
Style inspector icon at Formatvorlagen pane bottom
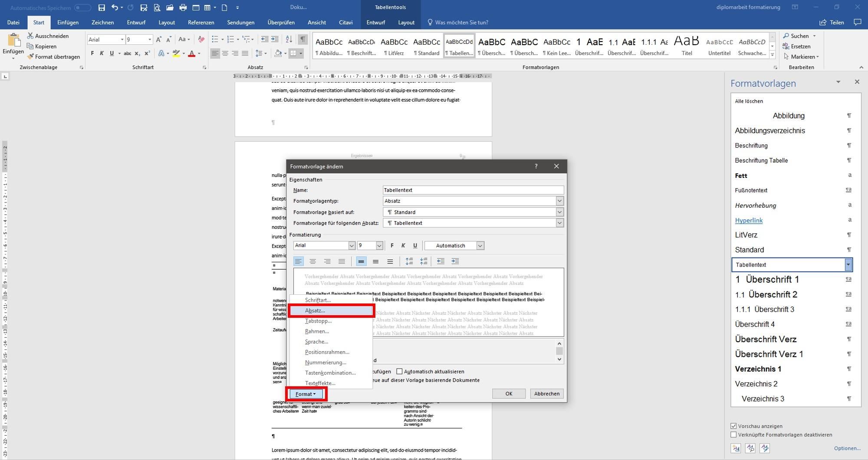pyautogui.click(x=750, y=448)
